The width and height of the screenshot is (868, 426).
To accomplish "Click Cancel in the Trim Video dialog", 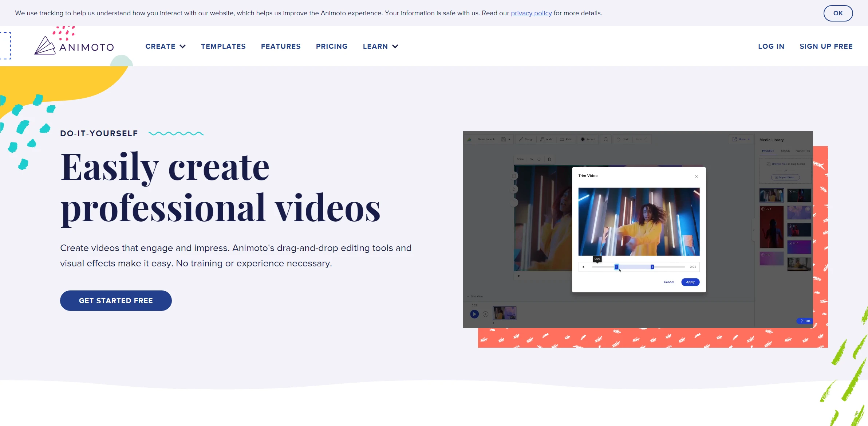I will pyautogui.click(x=669, y=282).
